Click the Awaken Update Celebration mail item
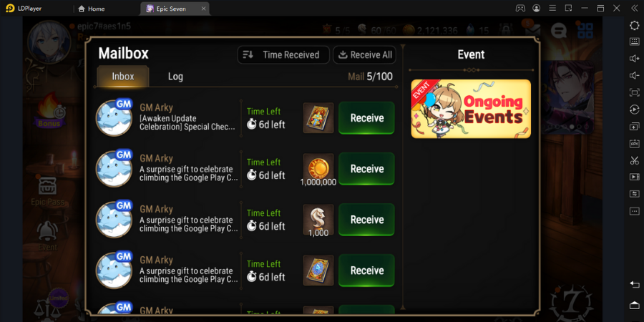Image resolution: width=644 pixels, height=322 pixels. [x=245, y=118]
